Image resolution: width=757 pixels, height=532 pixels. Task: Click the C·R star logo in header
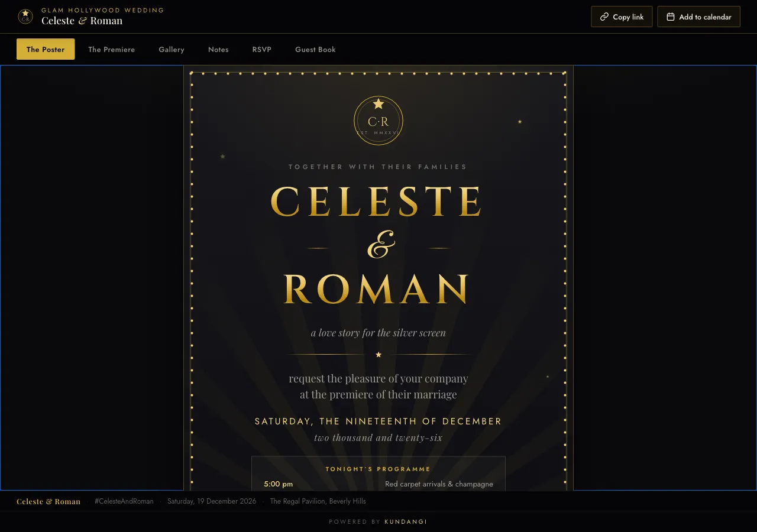pos(25,17)
